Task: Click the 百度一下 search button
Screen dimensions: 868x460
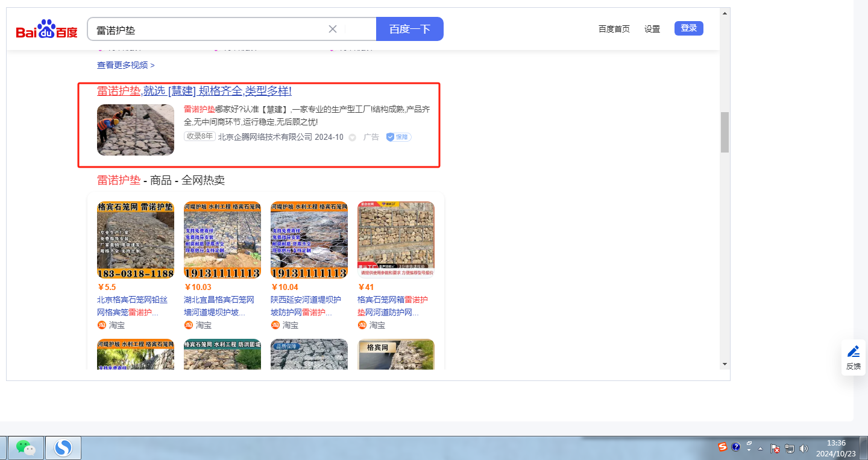Action: coord(410,29)
